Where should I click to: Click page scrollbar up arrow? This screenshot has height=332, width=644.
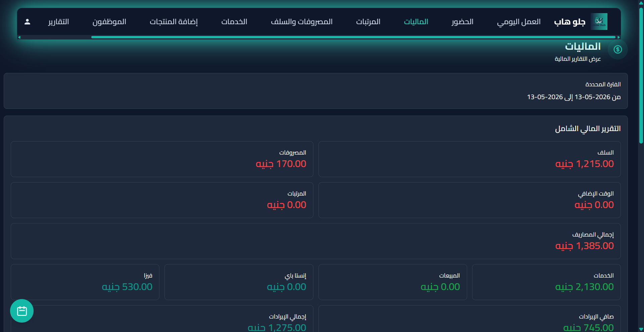pos(641,3)
